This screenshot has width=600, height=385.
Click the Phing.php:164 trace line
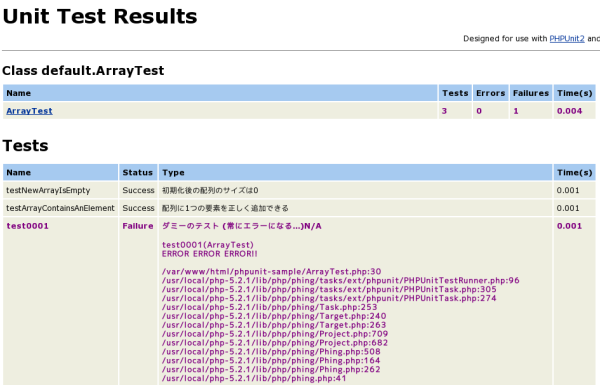(271, 361)
